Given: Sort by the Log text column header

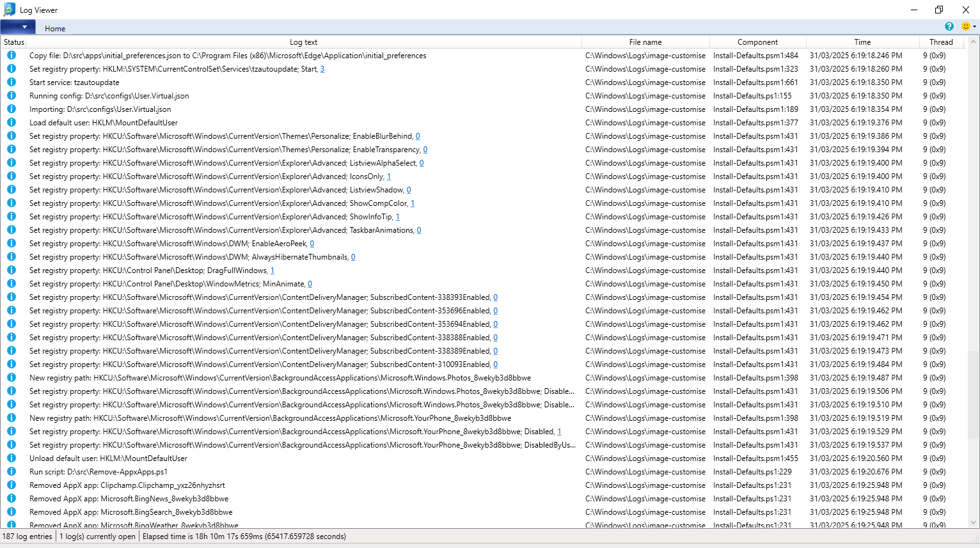Looking at the screenshot, I should point(303,42).
